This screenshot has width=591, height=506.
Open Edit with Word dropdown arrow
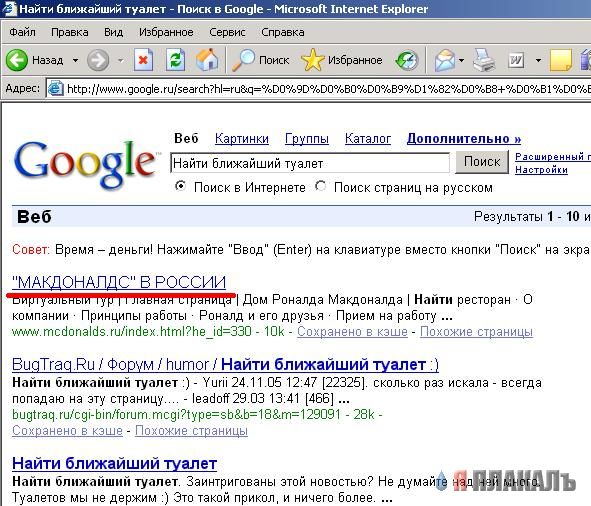tap(538, 60)
